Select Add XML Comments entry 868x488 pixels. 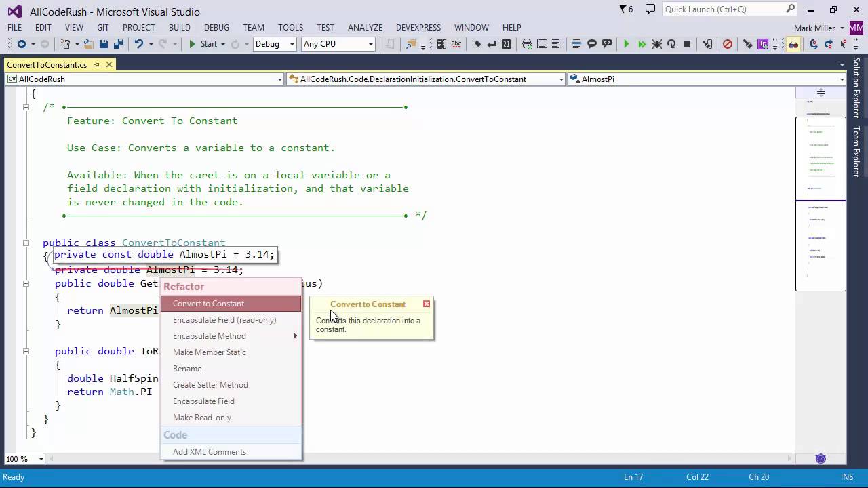(x=231, y=452)
